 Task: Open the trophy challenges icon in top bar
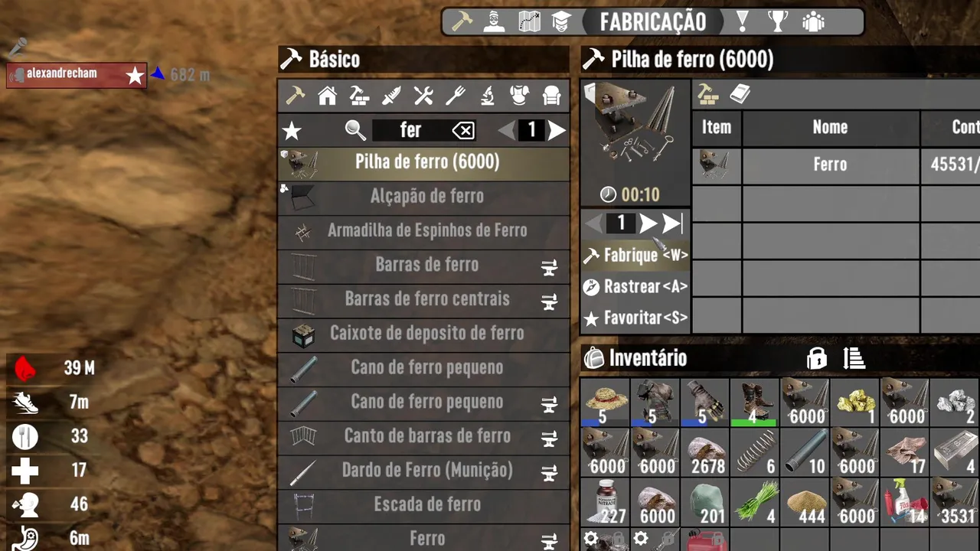click(x=778, y=21)
